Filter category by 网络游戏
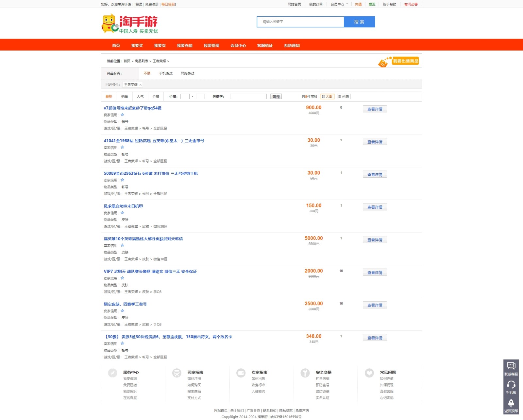Screen dimensions: 523x420 (188, 73)
